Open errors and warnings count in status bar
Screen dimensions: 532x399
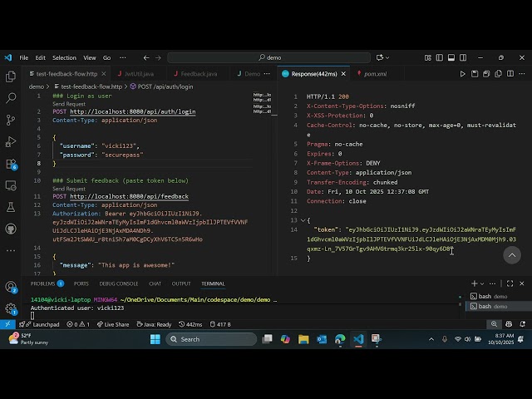click(x=78, y=324)
